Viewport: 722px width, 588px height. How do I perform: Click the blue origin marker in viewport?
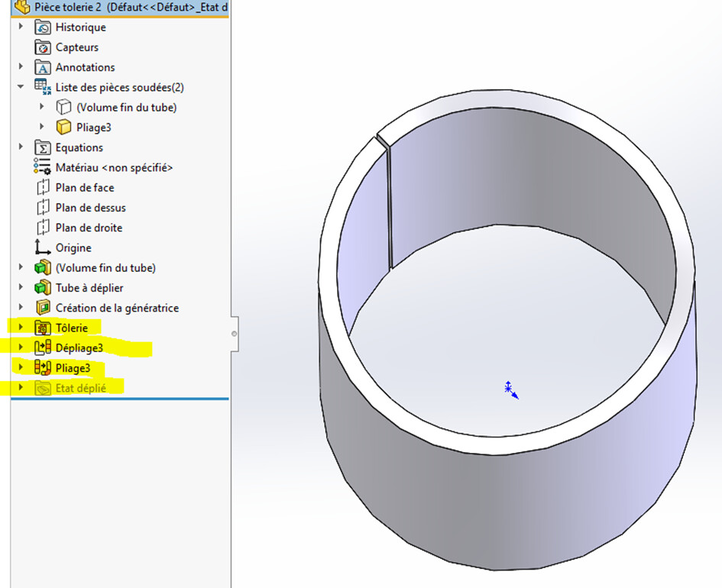click(x=510, y=389)
